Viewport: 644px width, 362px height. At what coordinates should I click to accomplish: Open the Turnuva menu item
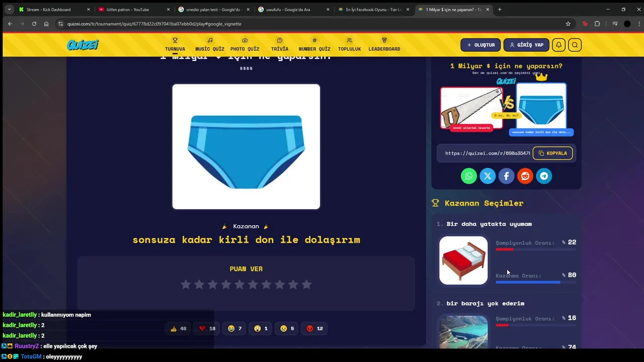point(175,45)
